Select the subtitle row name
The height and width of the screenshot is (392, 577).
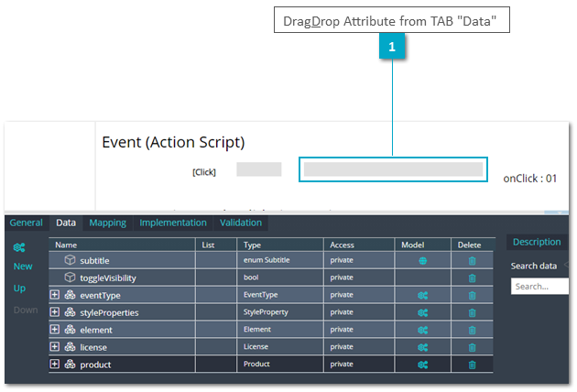click(x=94, y=261)
